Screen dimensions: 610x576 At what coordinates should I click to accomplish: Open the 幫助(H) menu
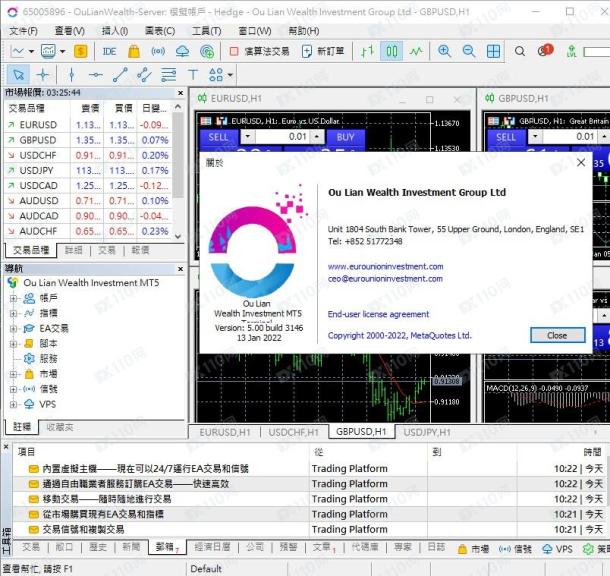coord(303,31)
